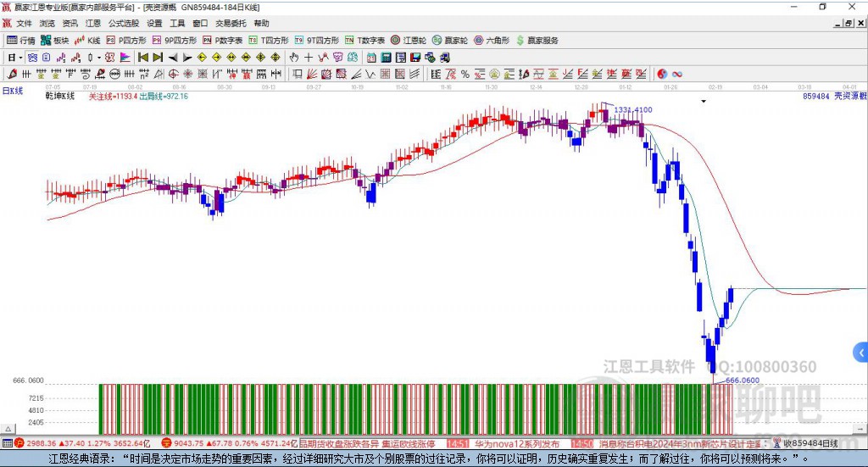The height and width of the screenshot is (467, 868).
Task: Open the 9P四方形 tool
Action: [x=175, y=41]
